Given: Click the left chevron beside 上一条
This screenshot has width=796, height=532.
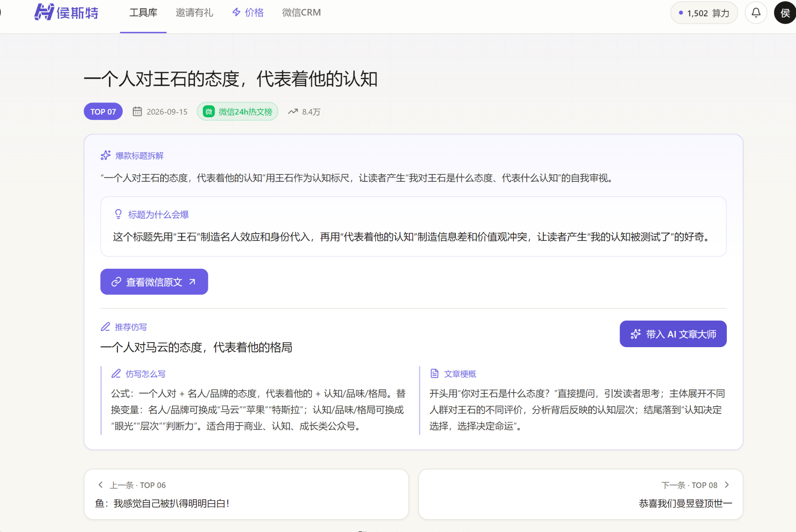Looking at the screenshot, I should tap(101, 485).
